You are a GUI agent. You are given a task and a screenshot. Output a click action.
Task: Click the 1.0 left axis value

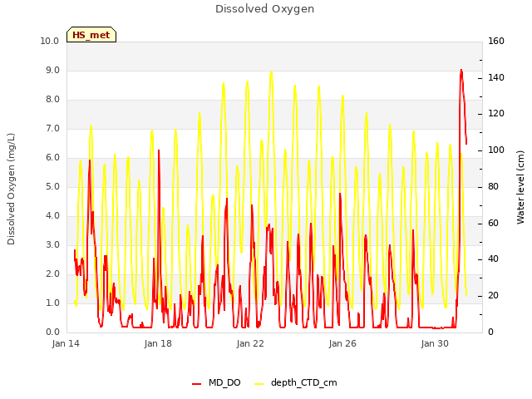pyautogui.click(x=52, y=303)
